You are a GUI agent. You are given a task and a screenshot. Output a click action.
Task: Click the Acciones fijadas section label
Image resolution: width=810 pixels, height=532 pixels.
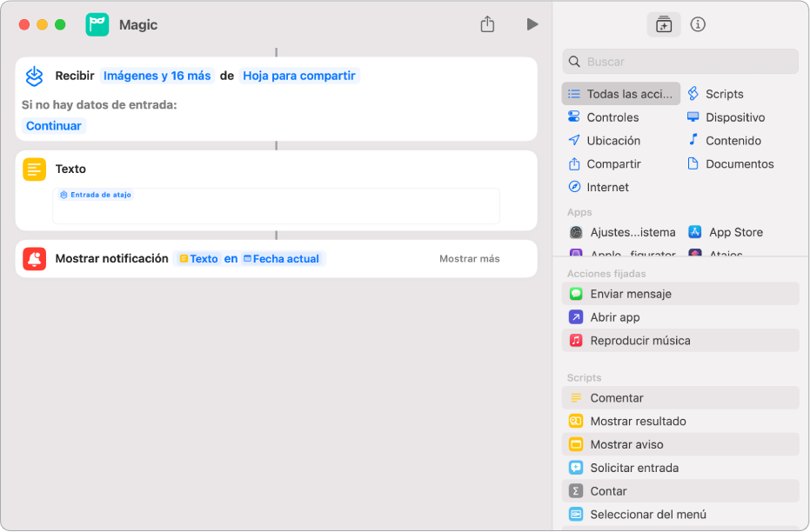point(606,274)
